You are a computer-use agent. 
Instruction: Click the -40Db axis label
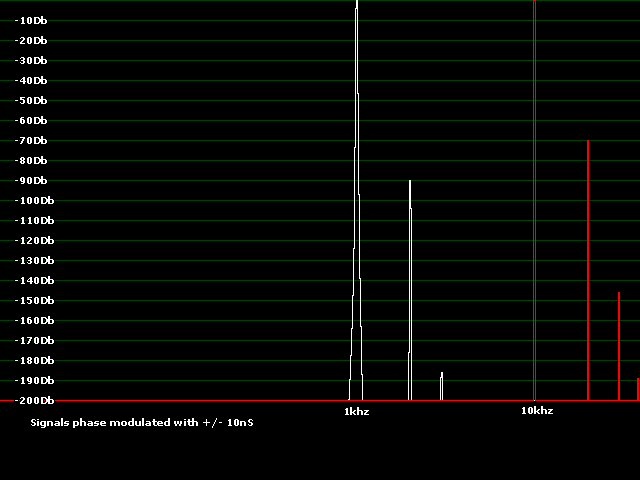coord(31,80)
